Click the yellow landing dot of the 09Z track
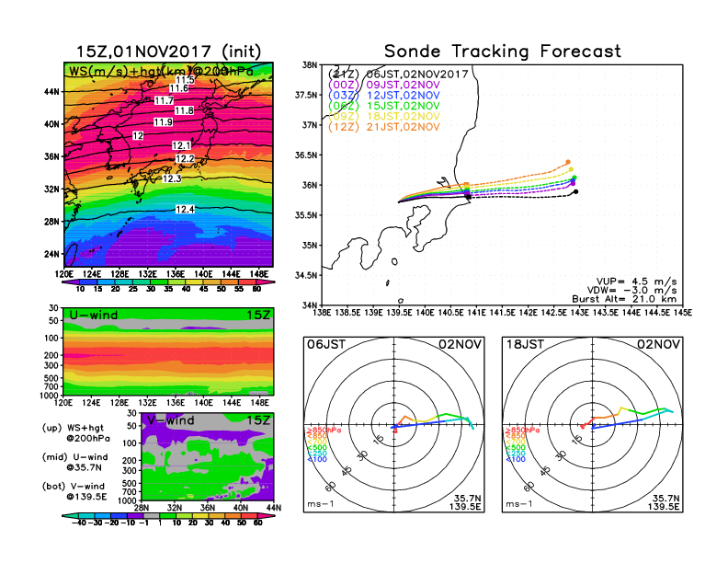This screenshot has height=563, width=728. point(571,169)
